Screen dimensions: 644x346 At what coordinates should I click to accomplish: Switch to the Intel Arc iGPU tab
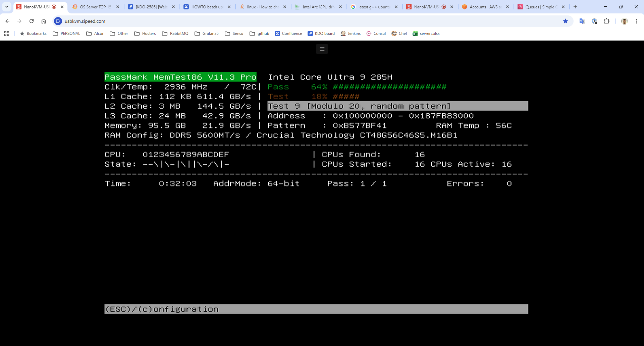click(318, 7)
